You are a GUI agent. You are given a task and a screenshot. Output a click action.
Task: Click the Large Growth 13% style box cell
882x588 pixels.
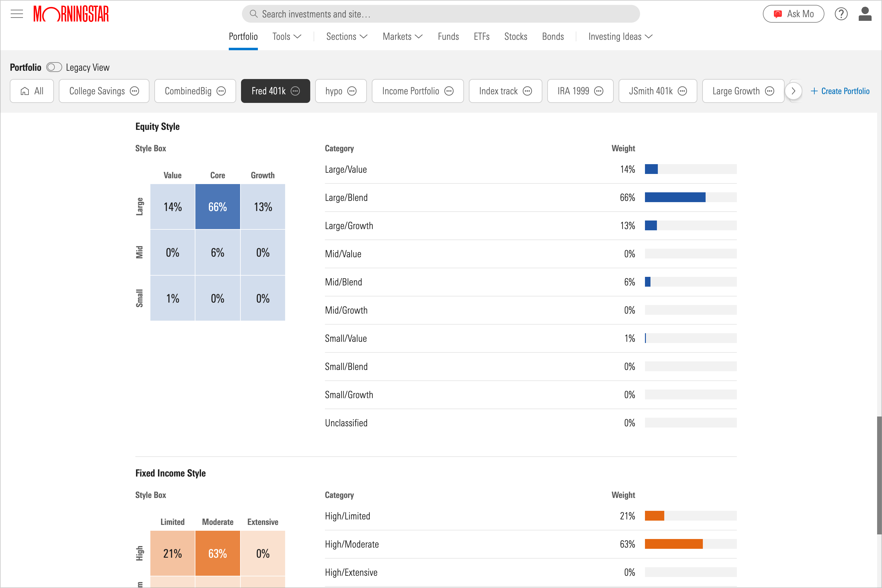click(x=263, y=207)
